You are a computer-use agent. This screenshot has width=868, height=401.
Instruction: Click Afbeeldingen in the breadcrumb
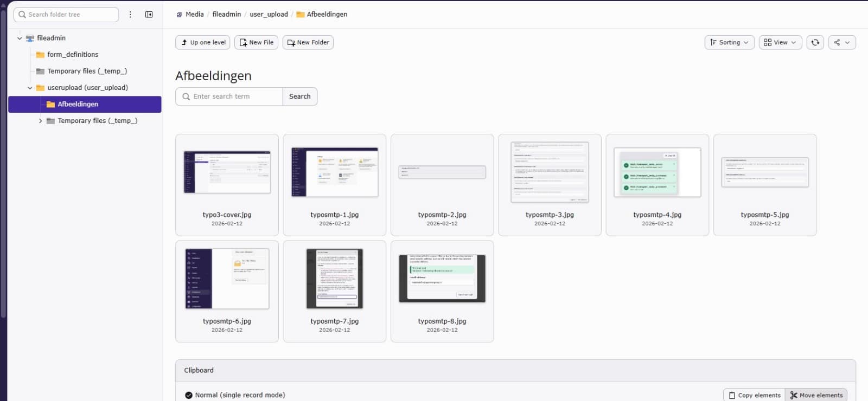tap(327, 15)
